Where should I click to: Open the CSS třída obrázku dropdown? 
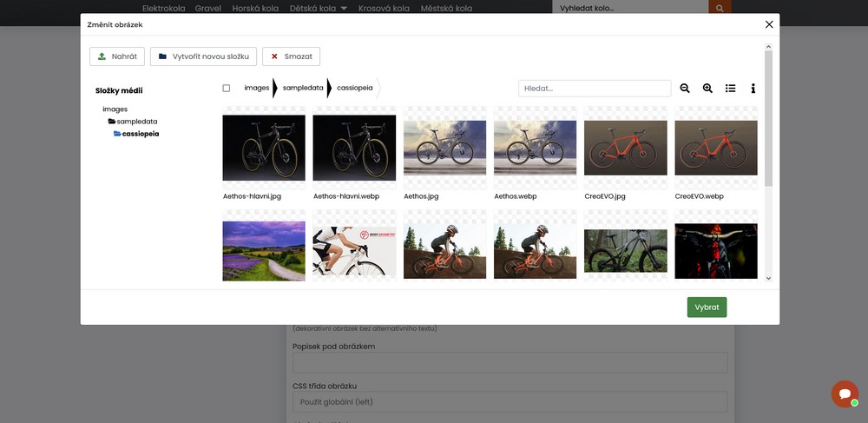click(510, 402)
